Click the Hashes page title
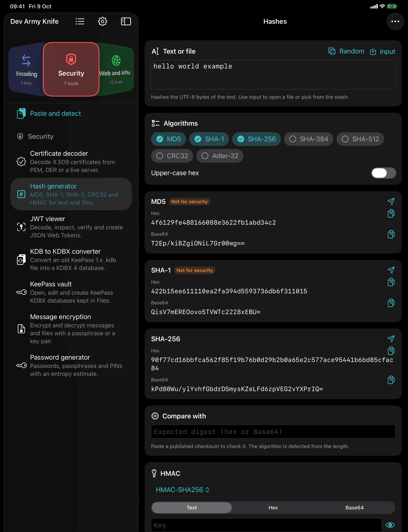 coord(275,21)
